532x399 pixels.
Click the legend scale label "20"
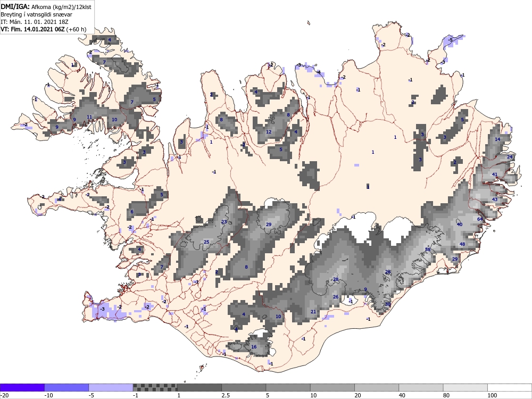click(358, 395)
